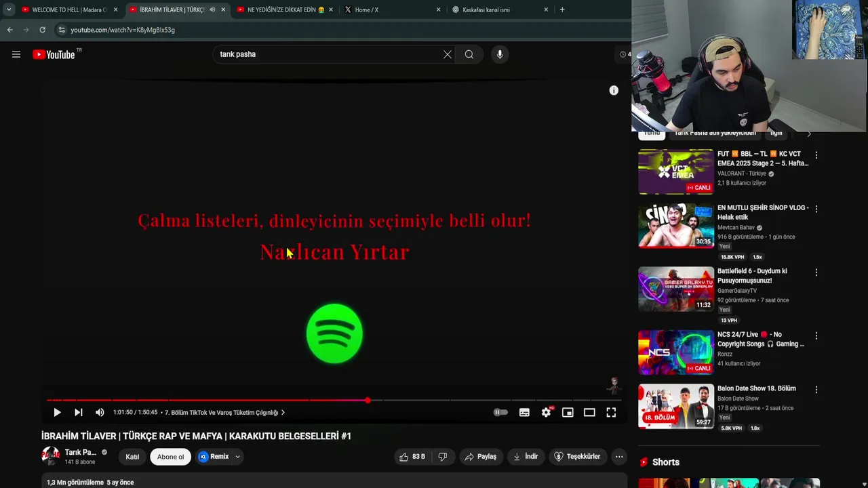868x488 pixels.
Task: Join the channel with Katıl
Action: click(132, 457)
